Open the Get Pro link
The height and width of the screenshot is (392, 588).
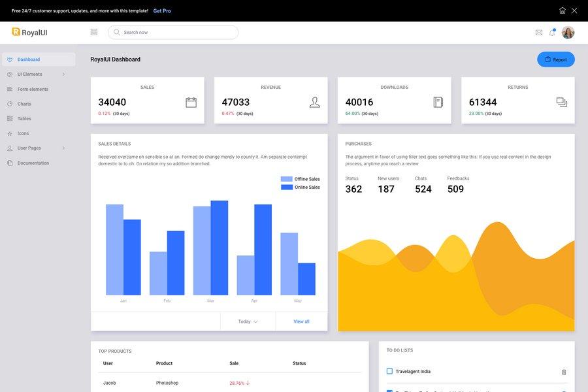click(162, 9)
